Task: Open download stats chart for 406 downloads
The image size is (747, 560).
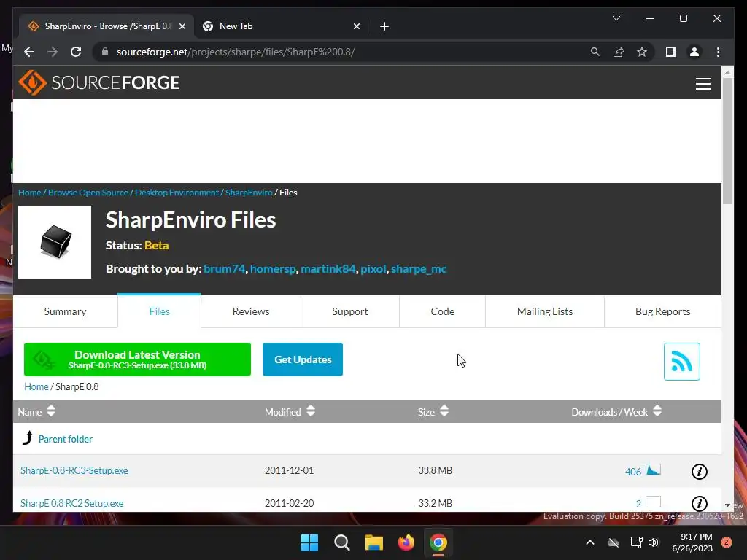Action: pos(653,470)
